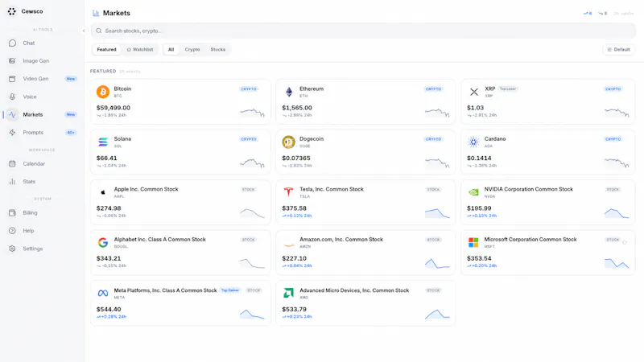The image size is (644, 362).
Task: Open the Voice microphone tool
Action: (41, 97)
